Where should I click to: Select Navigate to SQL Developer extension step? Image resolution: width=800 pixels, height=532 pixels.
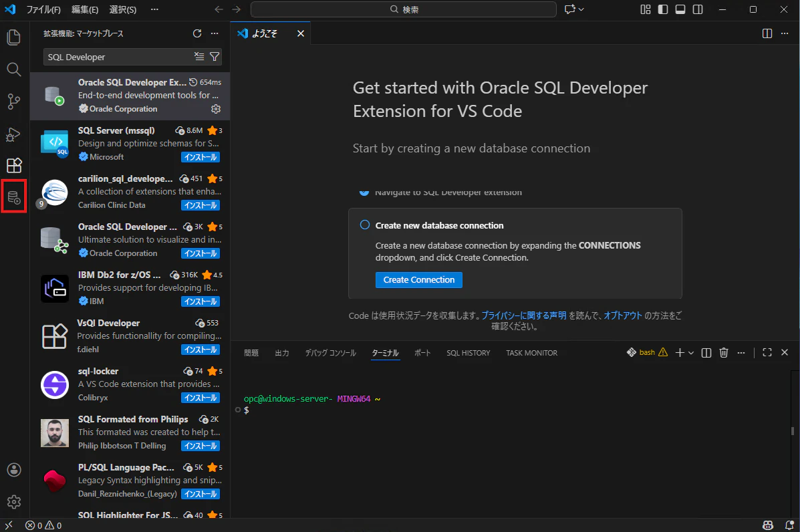click(x=448, y=192)
